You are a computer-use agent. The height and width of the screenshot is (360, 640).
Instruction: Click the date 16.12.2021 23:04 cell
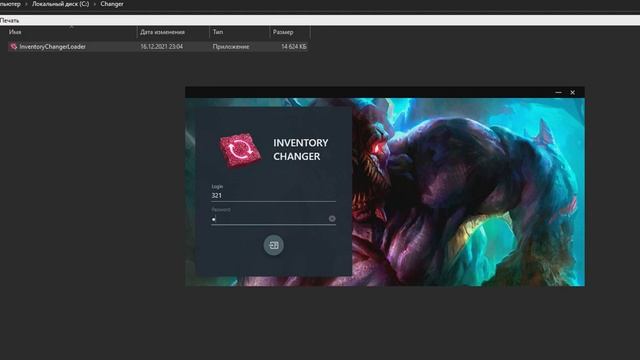click(162, 47)
